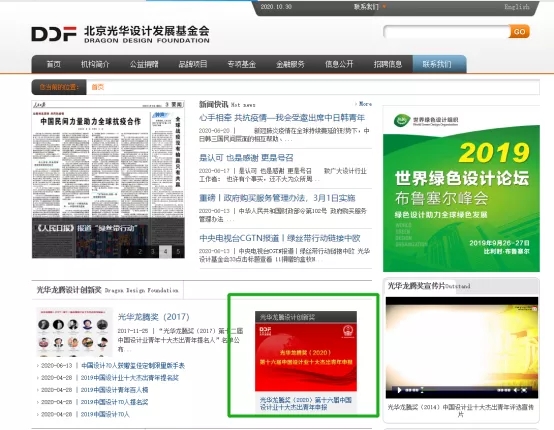This screenshot has height=430, width=554.
Task: Mute the video with the speaker icon
Action: [x=516, y=390]
